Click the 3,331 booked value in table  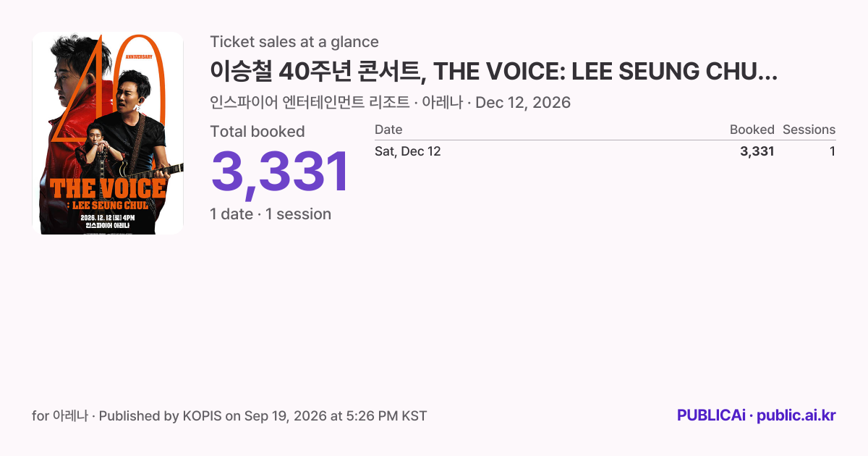pyautogui.click(x=757, y=151)
